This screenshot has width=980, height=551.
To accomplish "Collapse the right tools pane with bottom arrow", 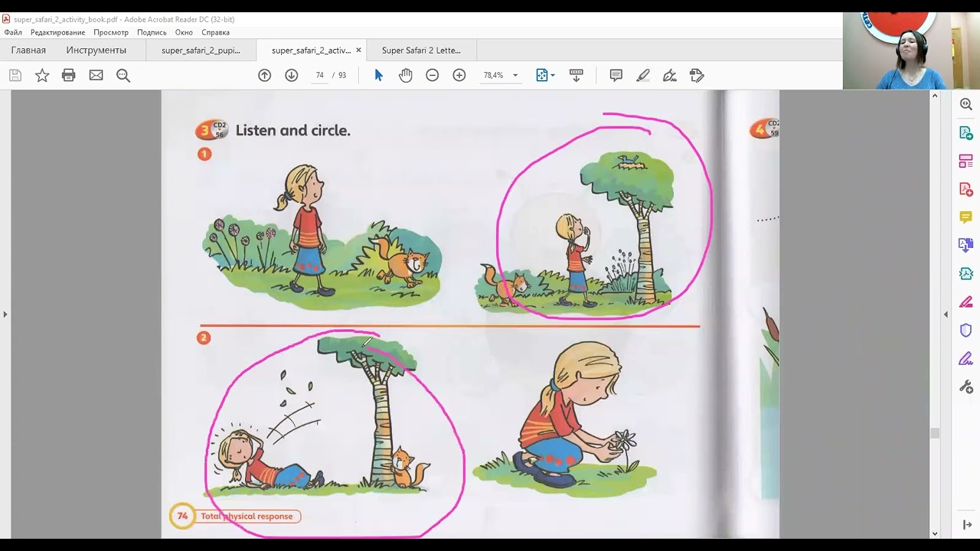I will click(967, 525).
